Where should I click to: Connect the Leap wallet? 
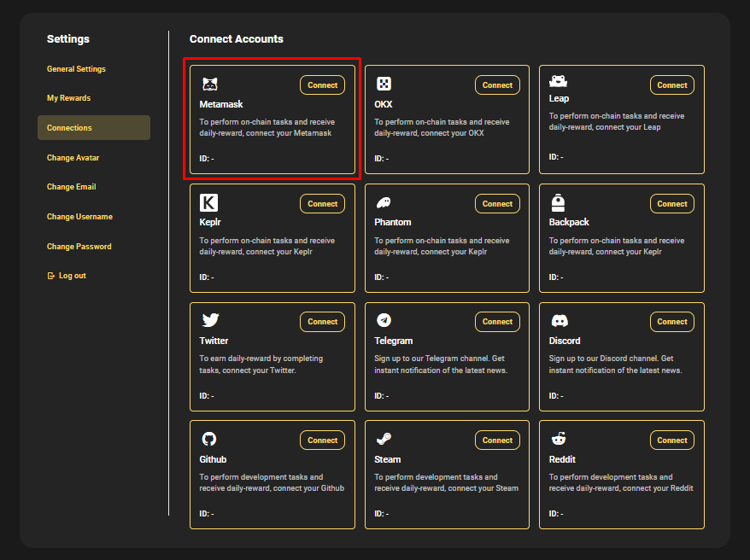tap(672, 85)
